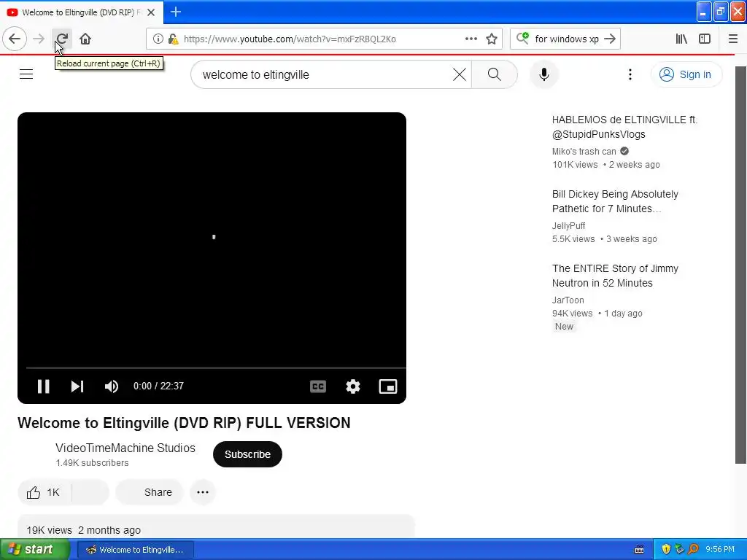Open YouTube settings three-dots menu
Screen dimensions: 747x560
point(630,74)
